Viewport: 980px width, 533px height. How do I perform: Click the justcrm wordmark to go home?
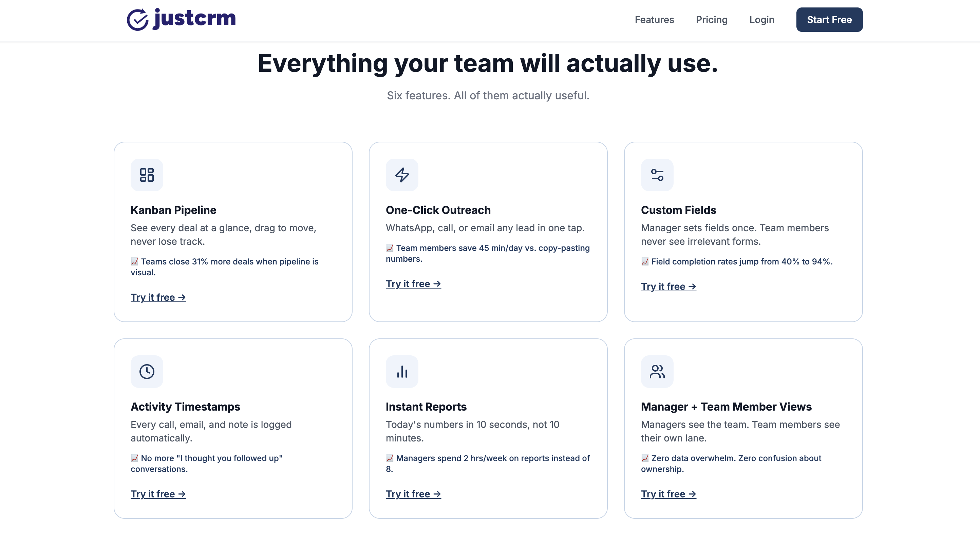click(194, 18)
